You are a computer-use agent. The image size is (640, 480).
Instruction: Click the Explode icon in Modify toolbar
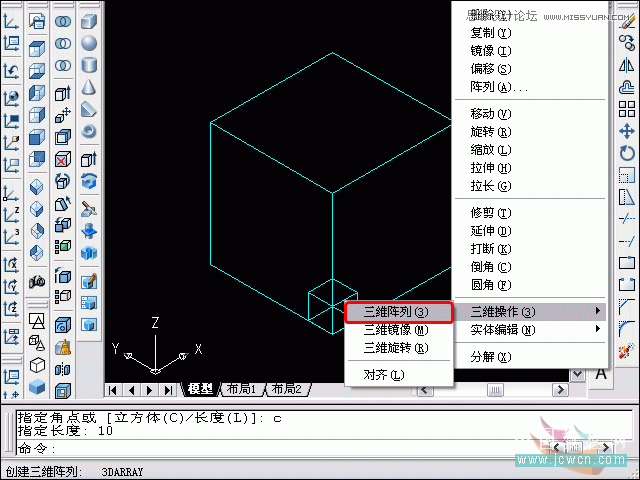pos(627,351)
